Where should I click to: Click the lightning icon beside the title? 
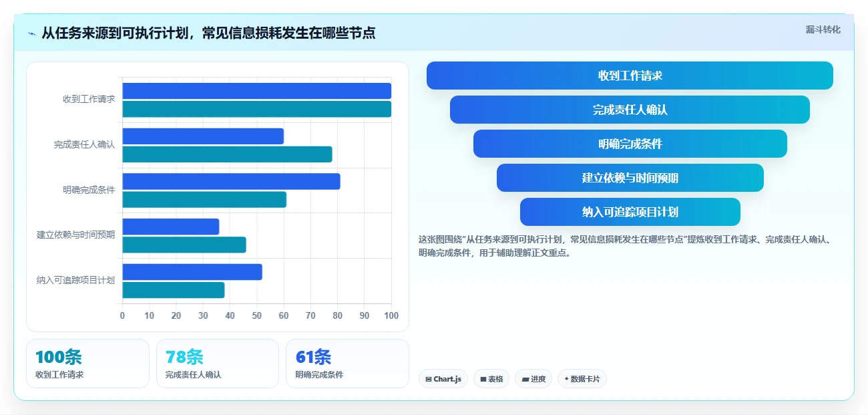(32, 33)
